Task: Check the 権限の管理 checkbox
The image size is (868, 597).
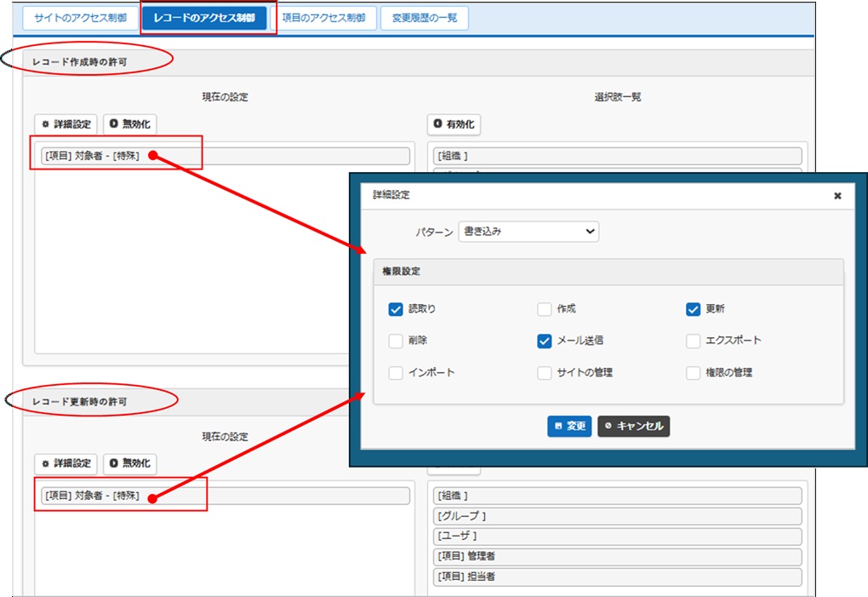Action: (x=693, y=373)
